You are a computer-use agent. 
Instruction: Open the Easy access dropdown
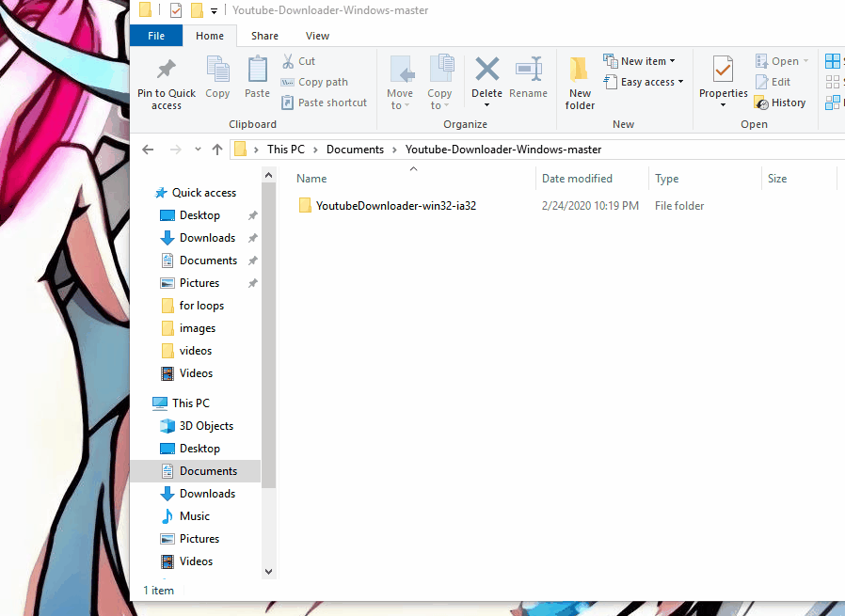click(x=644, y=82)
